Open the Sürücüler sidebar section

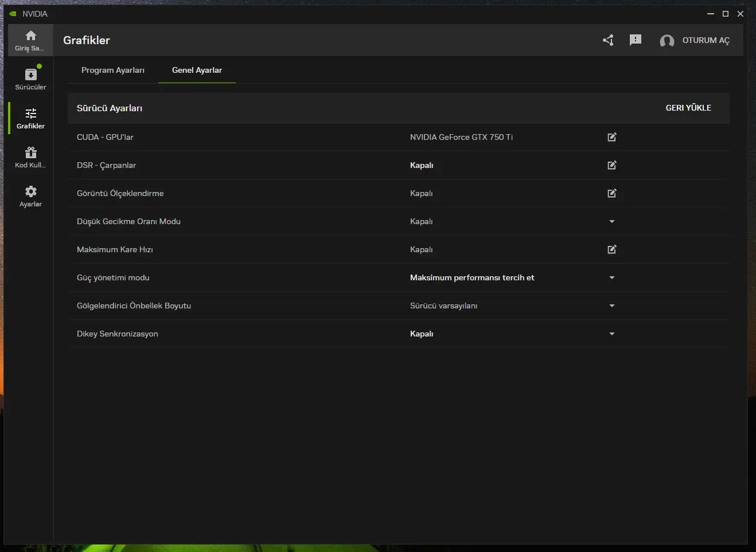(x=30, y=79)
